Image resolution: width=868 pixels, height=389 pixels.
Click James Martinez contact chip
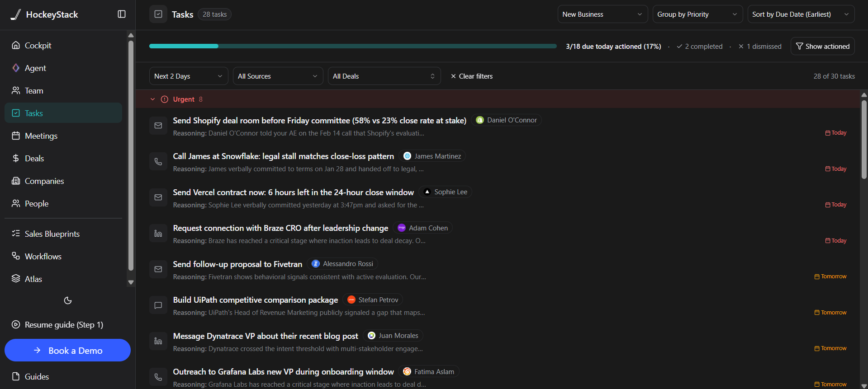tap(432, 156)
